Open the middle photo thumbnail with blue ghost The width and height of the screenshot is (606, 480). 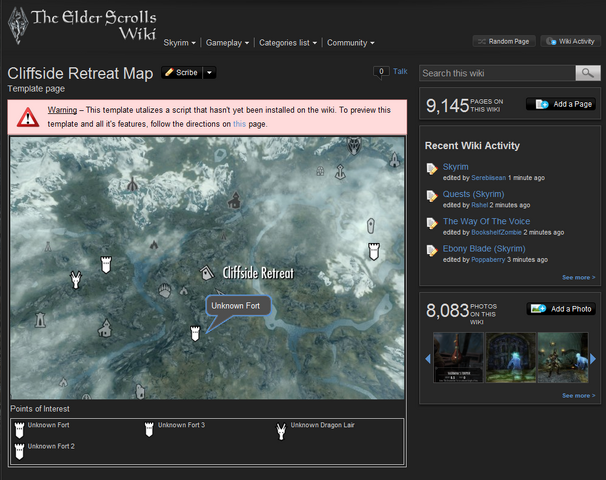(x=511, y=357)
